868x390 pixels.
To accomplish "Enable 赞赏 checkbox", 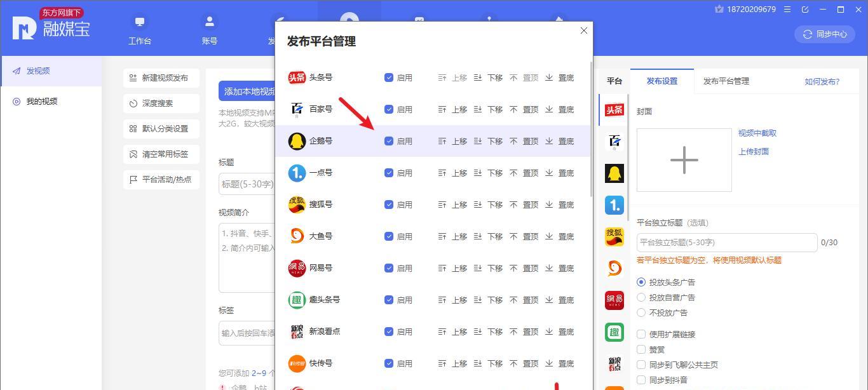I will pyautogui.click(x=641, y=349).
